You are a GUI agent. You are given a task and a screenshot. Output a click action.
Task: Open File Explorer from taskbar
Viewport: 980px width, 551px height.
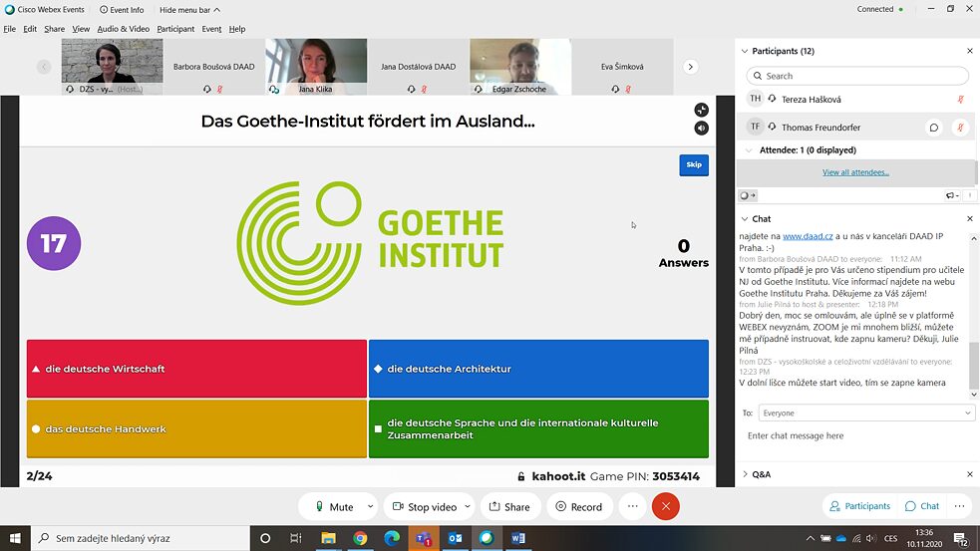[328, 538]
